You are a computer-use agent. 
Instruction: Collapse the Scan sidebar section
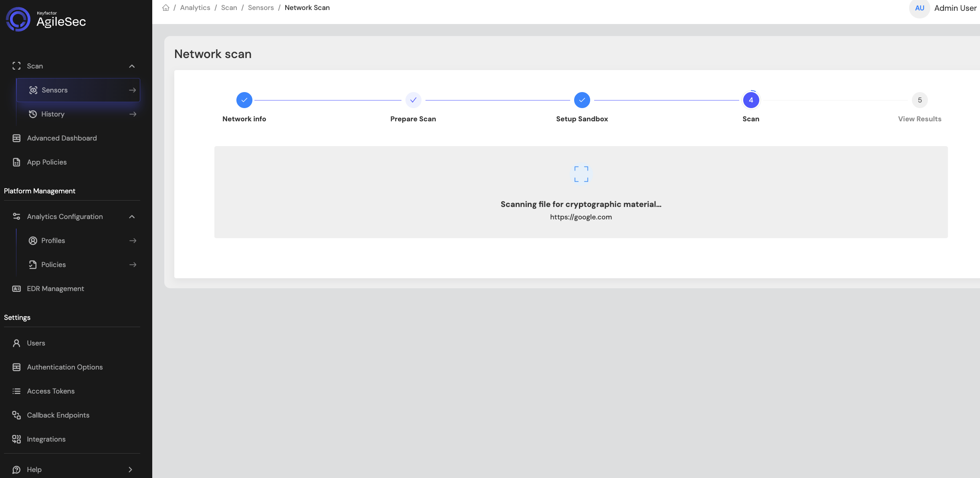[x=132, y=66]
